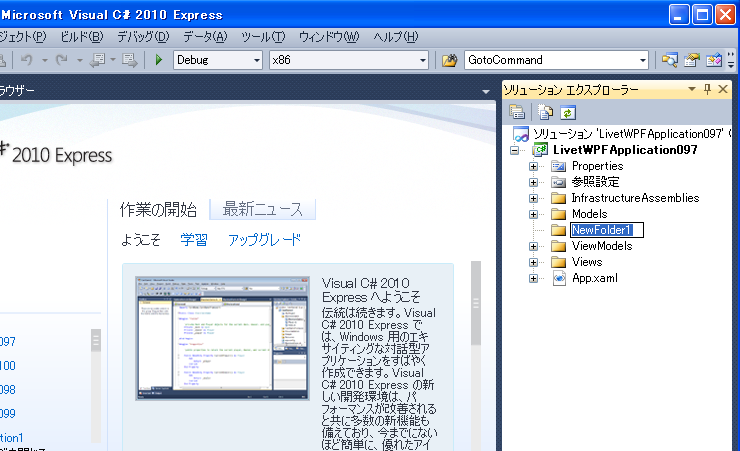Open the ヘルプ(H) menu

(x=395, y=37)
